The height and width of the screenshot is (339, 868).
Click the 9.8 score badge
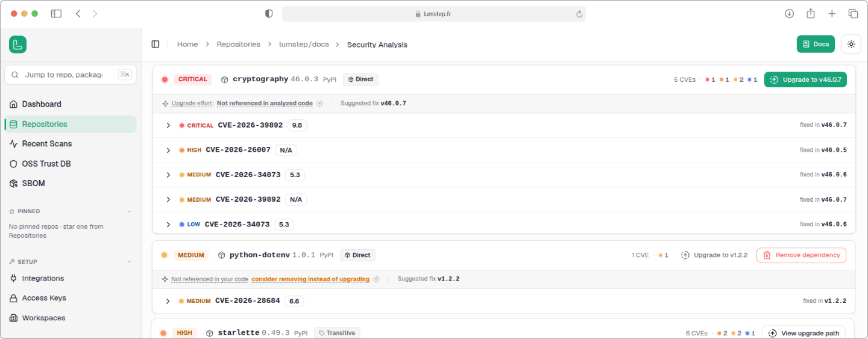[x=297, y=125]
